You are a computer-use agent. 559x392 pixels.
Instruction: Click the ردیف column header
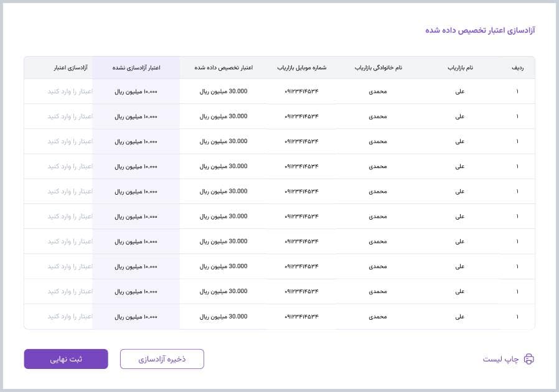[x=517, y=68]
